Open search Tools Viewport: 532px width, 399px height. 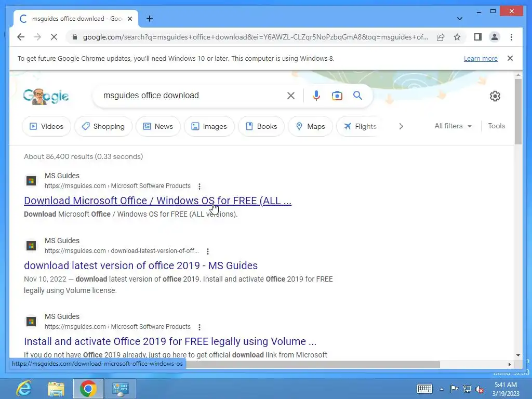(x=496, y=126)
